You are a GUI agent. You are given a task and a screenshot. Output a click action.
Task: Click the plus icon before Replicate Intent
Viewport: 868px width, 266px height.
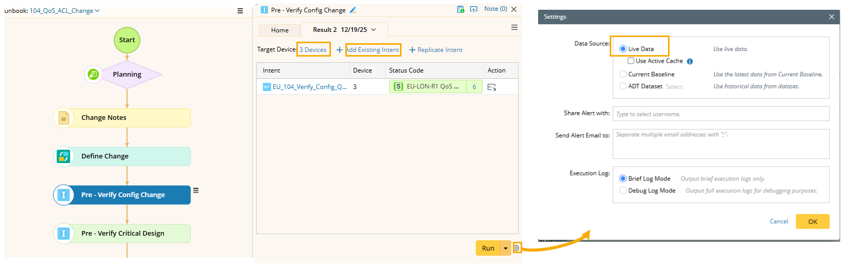412,50
